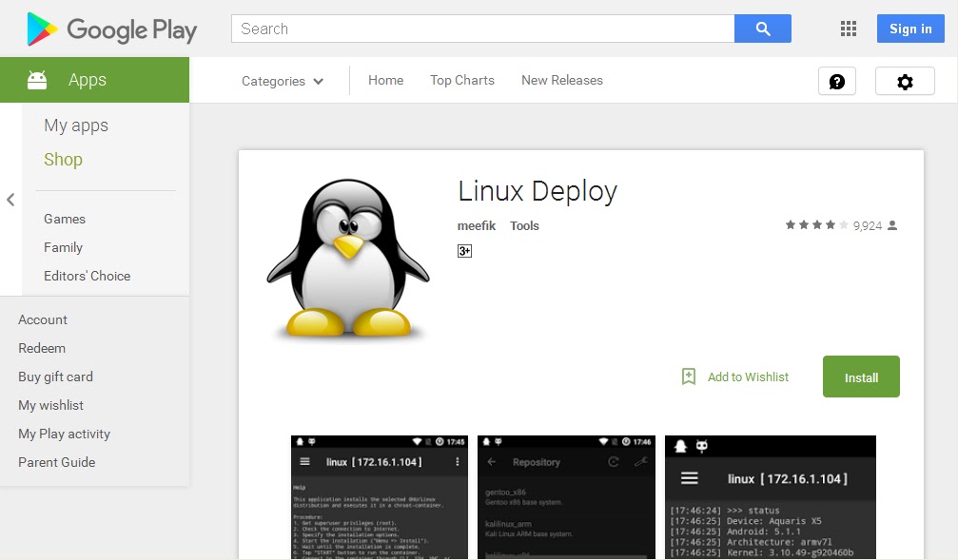
Task: Open Editors' Choice in sidebar
Action: click(x=87, y=276)
